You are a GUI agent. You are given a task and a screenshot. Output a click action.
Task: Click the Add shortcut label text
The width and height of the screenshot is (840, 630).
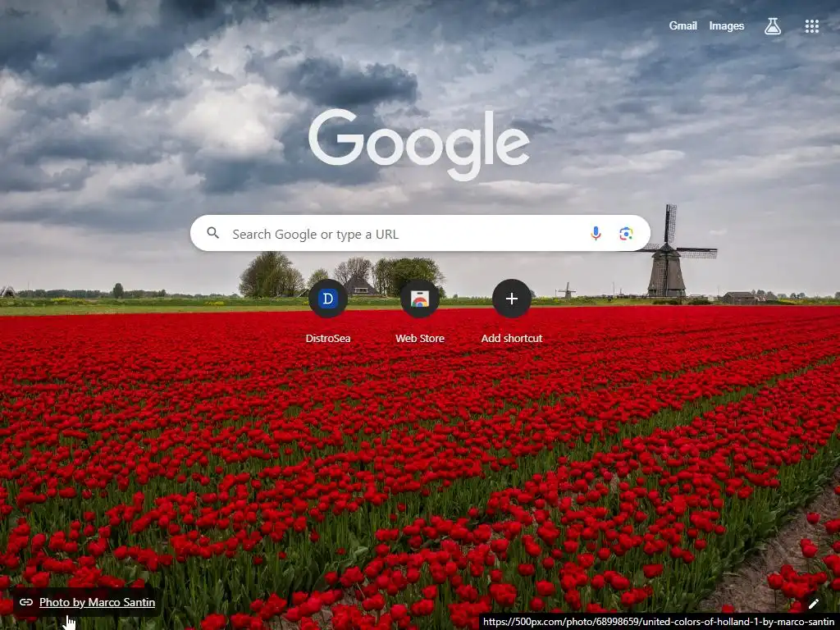[x=512, y=339]
